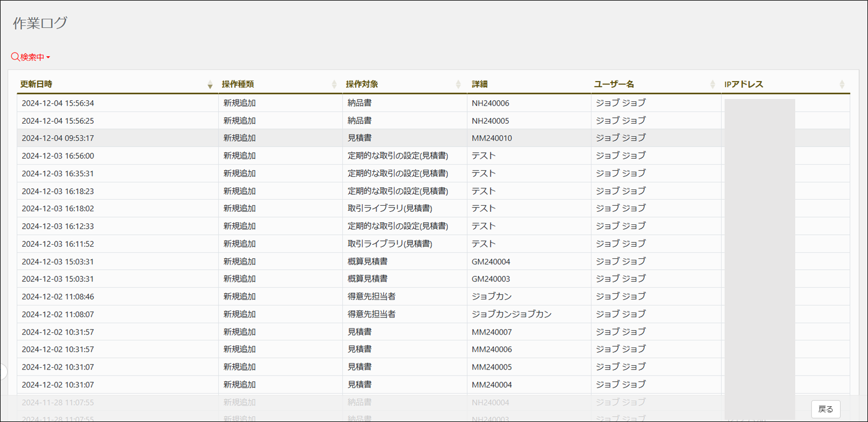Image resolution: width=868 pixels, height=422 pixels.
Task: Click sort icon in ユーザー名 header
Action: coord(712,84)
